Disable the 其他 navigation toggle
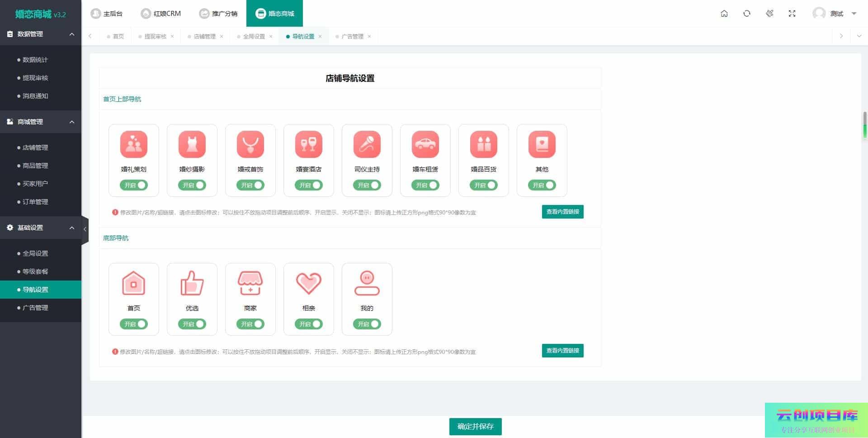Viewport: 868px width, 438px height. point(542,185)
